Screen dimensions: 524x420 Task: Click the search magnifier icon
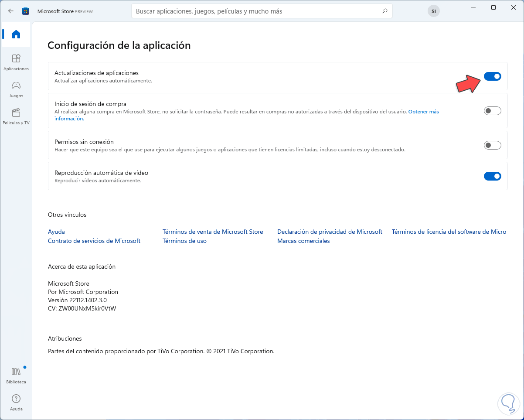(384, 11)
